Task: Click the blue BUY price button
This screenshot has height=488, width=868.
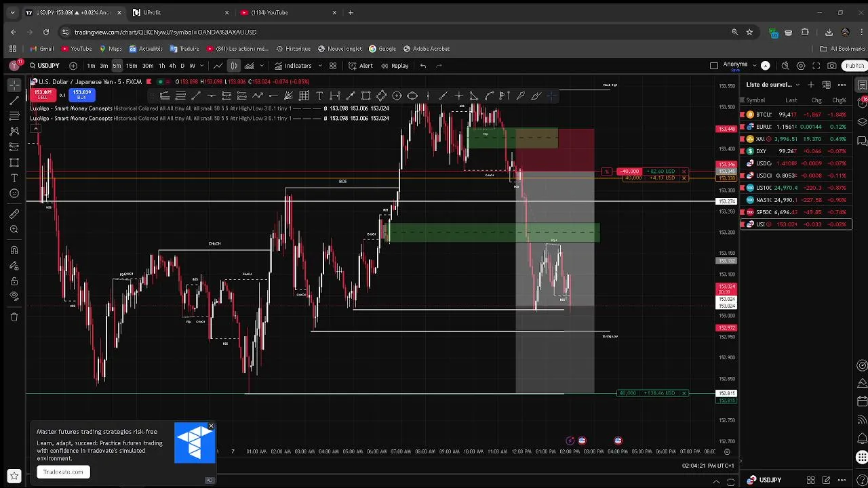Action: [x=81, y=94]
